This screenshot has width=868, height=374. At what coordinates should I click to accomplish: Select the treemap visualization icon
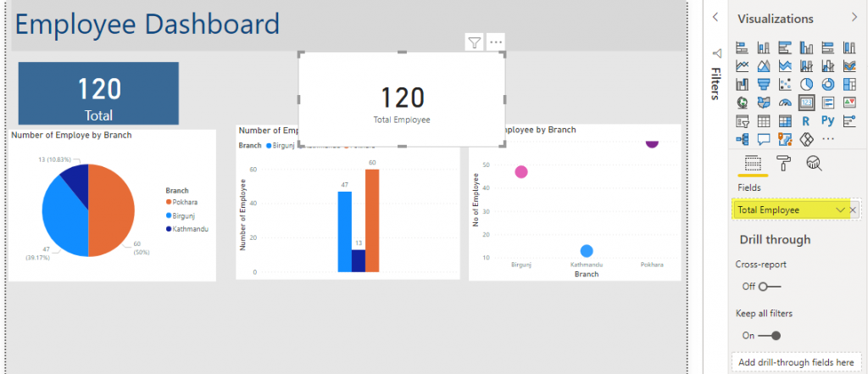click(x=849, y=84)
